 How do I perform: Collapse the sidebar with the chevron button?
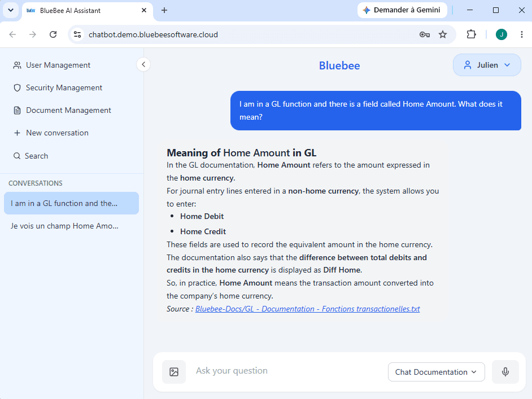coord(143,64)
